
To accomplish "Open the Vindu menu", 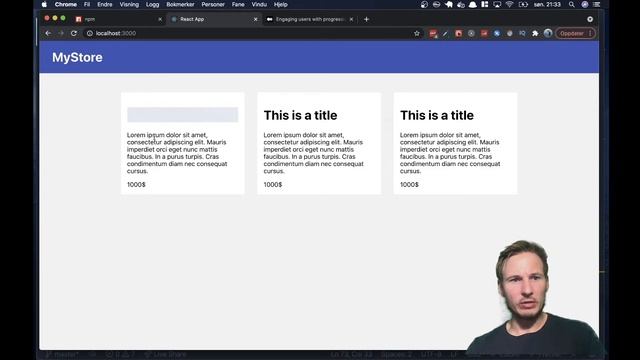I will coord(259,4).
